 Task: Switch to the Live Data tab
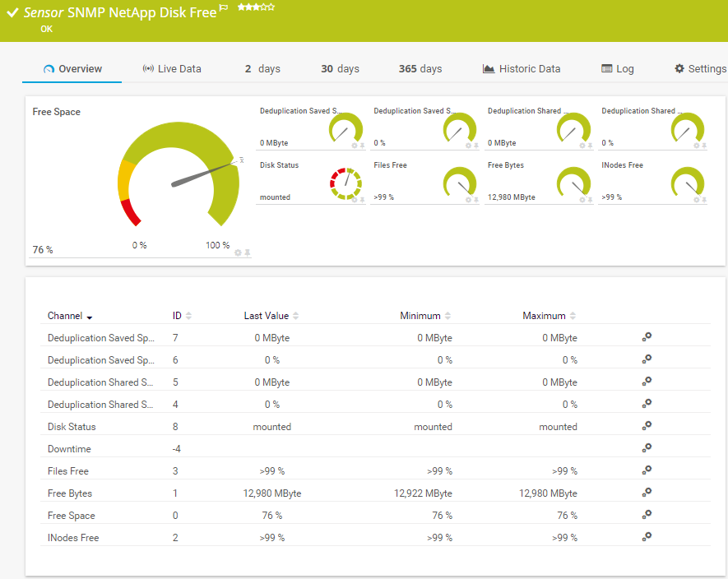point(172,69)
